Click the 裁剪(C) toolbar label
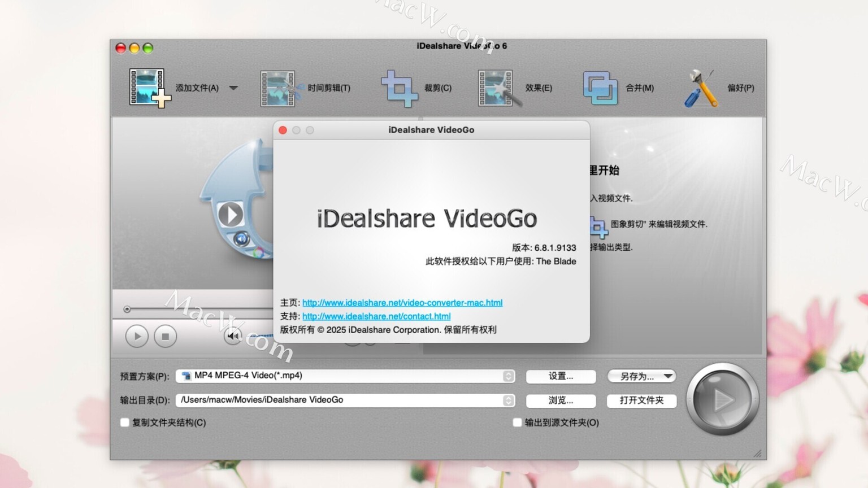868x488 pixels. (438, 88)
